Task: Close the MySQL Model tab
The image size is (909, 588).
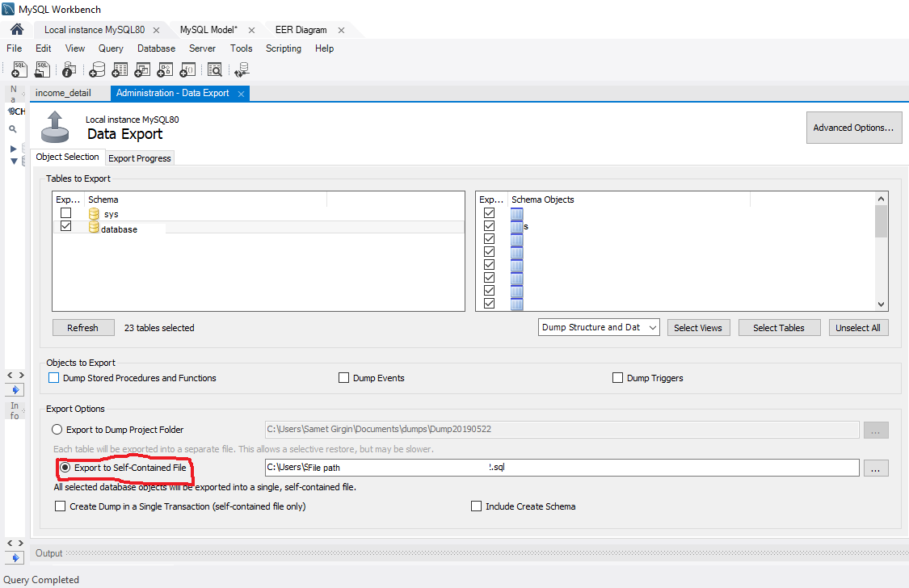Action: [x=251, y=30]
